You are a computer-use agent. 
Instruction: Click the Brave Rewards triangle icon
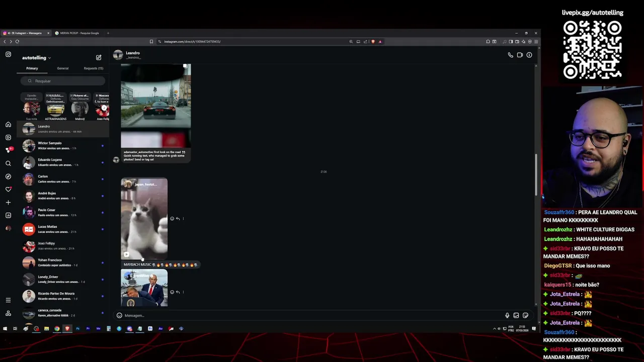pyautogui.click(x=380, y=42)
